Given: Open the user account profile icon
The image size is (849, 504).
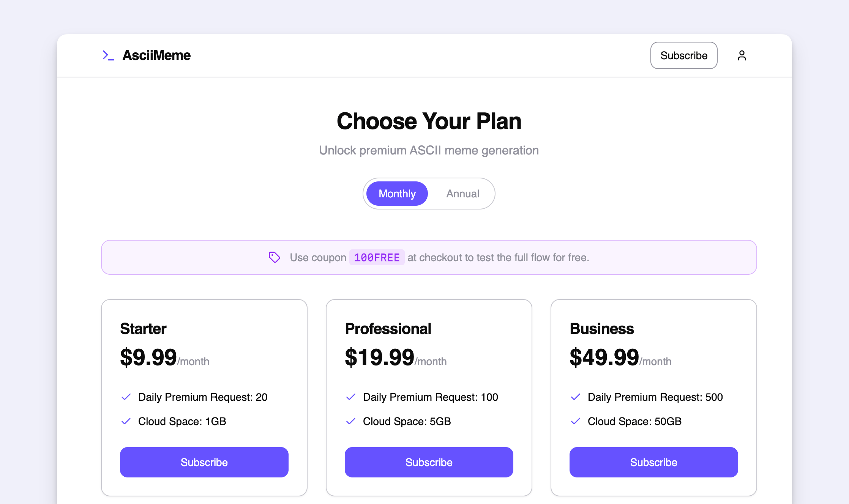Looking at the screenshot, I should (x=742, y=55).
